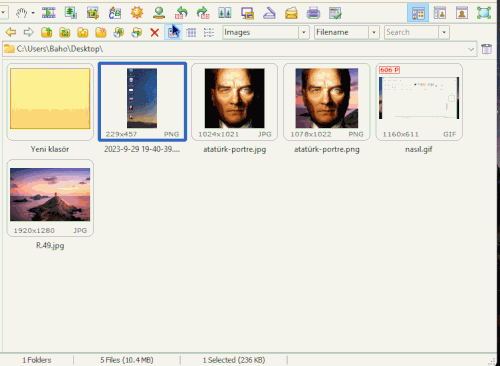Open the draw board text tool
This screenshot has height=366, width=500.
[x=115, y=13]
